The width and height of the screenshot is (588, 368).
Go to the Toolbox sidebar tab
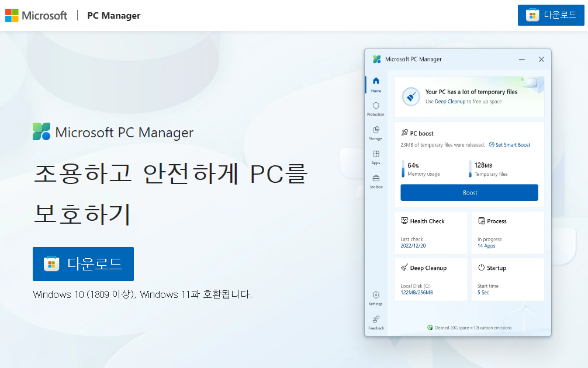click(376, 182)
